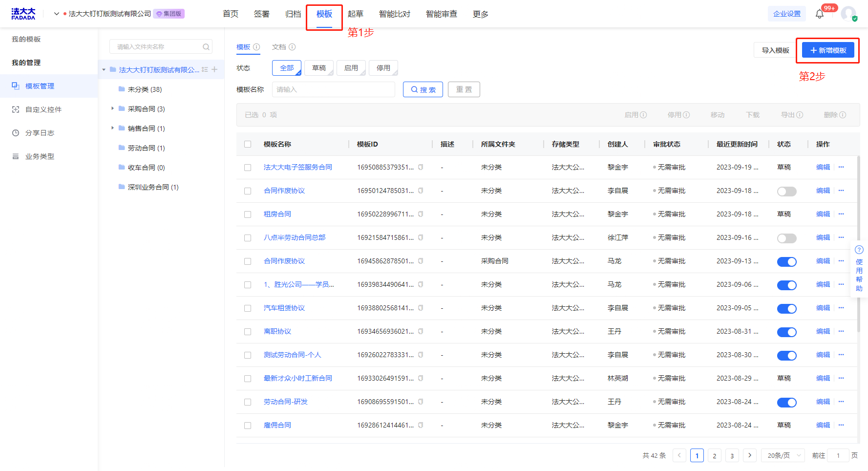Click the info icon next to 模板 tab
This screenshot has height=471, width=868.
pyautogui.click(x=256, y=47)
